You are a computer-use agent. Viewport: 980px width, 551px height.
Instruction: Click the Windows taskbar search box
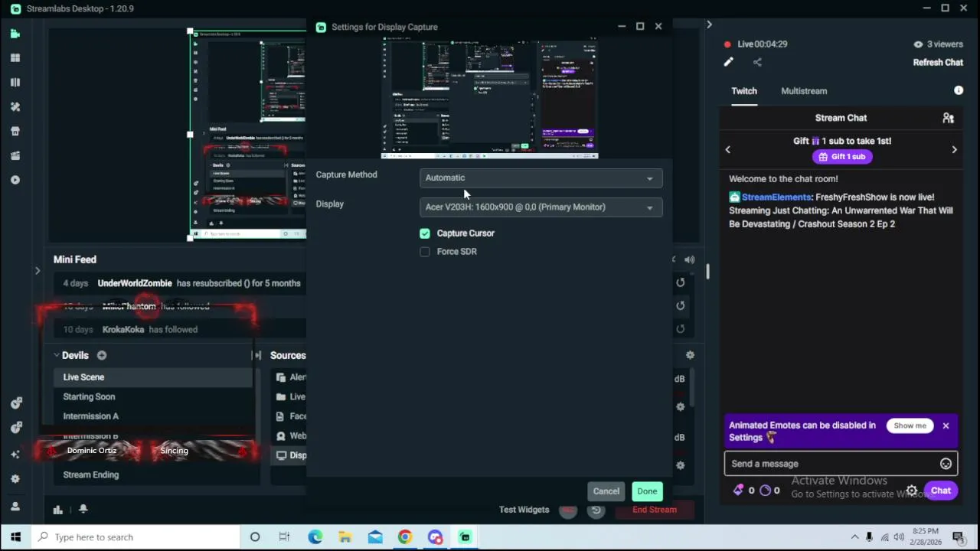coord(136,536)
